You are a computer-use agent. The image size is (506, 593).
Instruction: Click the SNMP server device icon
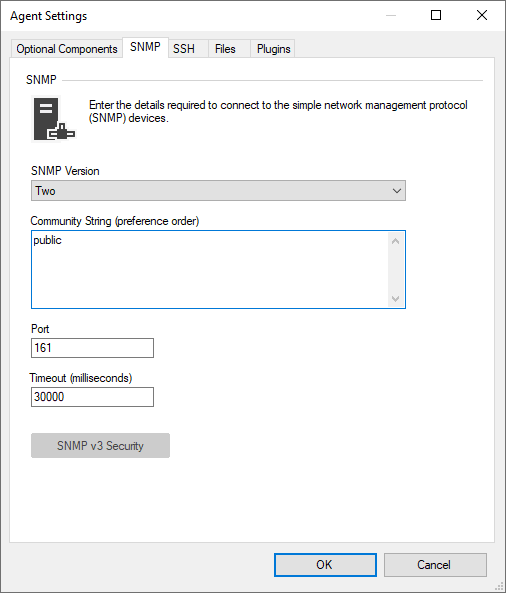pyautogui.click(x=54, y=119)
